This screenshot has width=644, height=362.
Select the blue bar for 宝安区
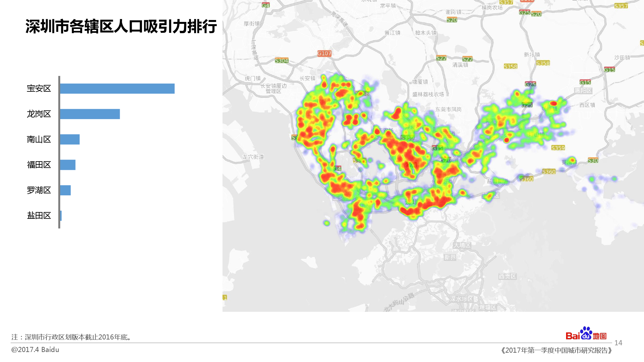(117, 88)
